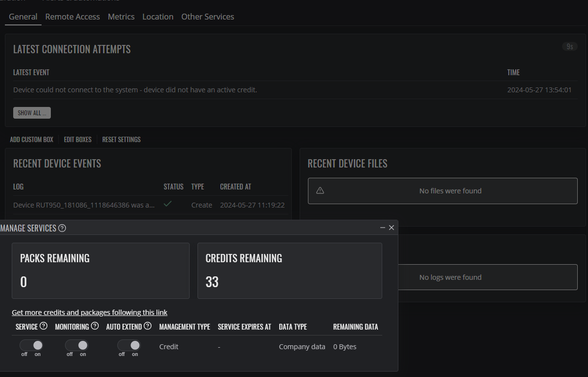Viewport: 588px width, 377px height.
Task: Click warning icon in Recent Device Files
Action: (320, 190)
